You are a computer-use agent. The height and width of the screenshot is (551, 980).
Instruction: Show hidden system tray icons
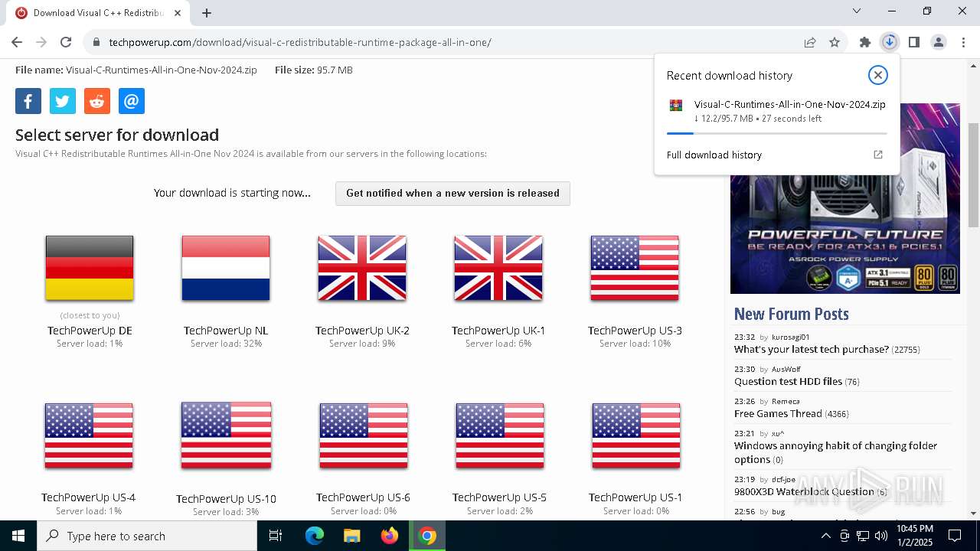[x=826, y=536]
